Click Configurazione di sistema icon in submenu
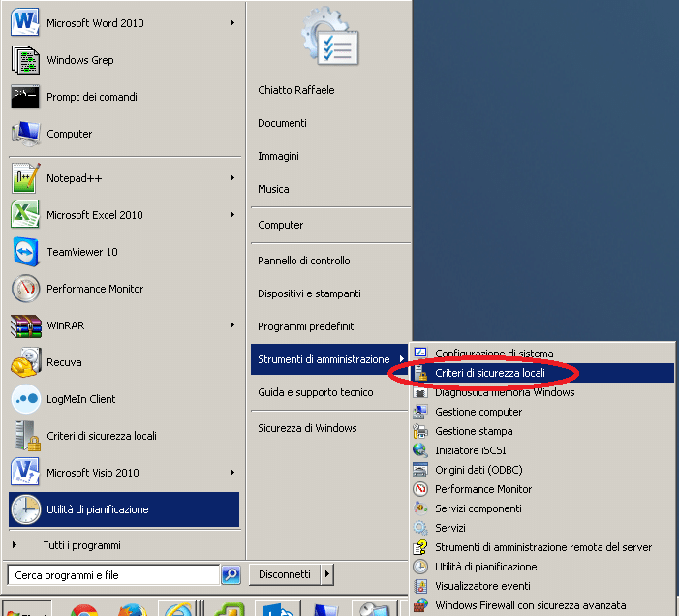 coord(420,353)
